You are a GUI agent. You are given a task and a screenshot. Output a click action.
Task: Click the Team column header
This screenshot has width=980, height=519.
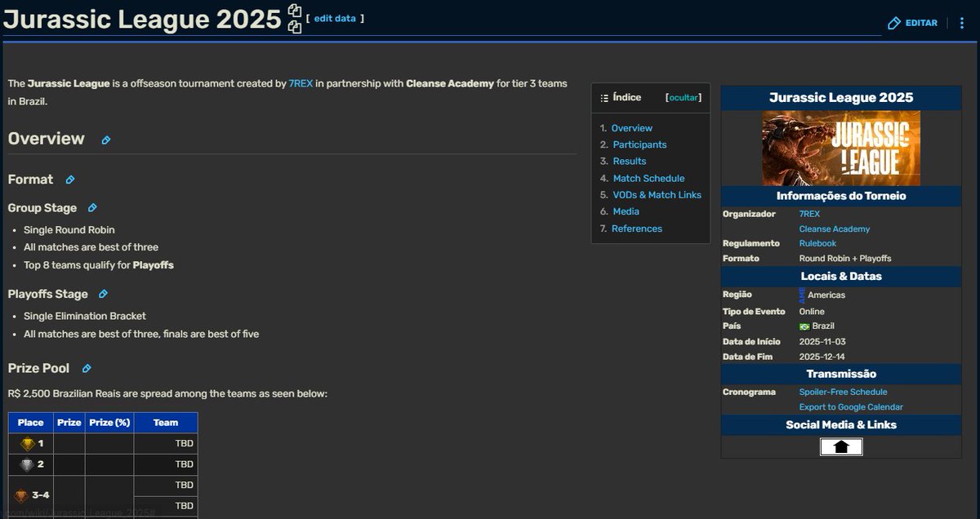click(166, 423)
